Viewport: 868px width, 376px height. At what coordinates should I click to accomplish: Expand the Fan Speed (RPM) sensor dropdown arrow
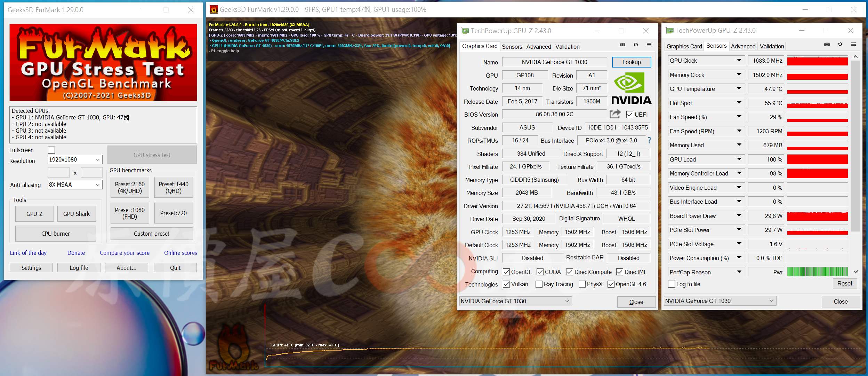point(739,131)
